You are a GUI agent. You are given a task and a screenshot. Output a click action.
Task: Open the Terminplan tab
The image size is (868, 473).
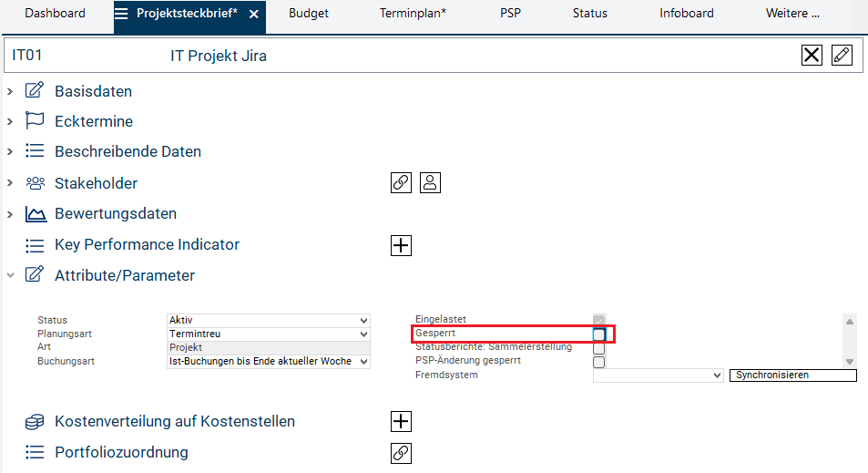point(414,14)
